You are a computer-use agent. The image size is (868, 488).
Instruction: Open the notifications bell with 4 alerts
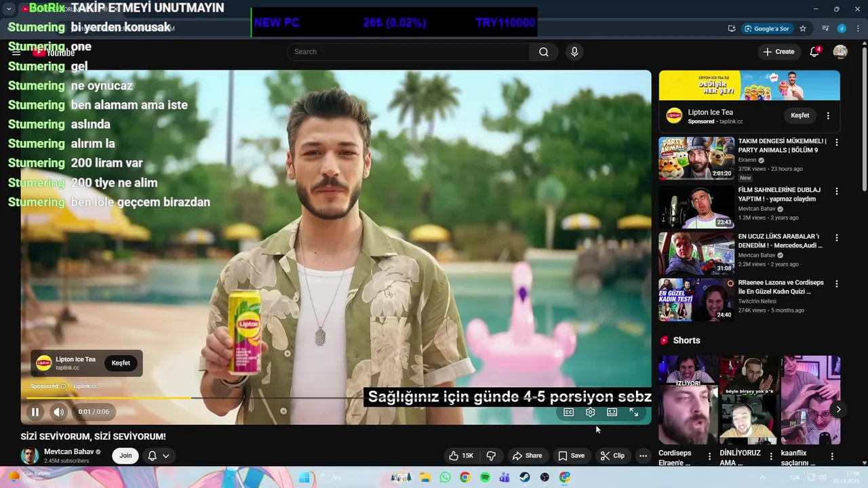click(x=814, y=52)
